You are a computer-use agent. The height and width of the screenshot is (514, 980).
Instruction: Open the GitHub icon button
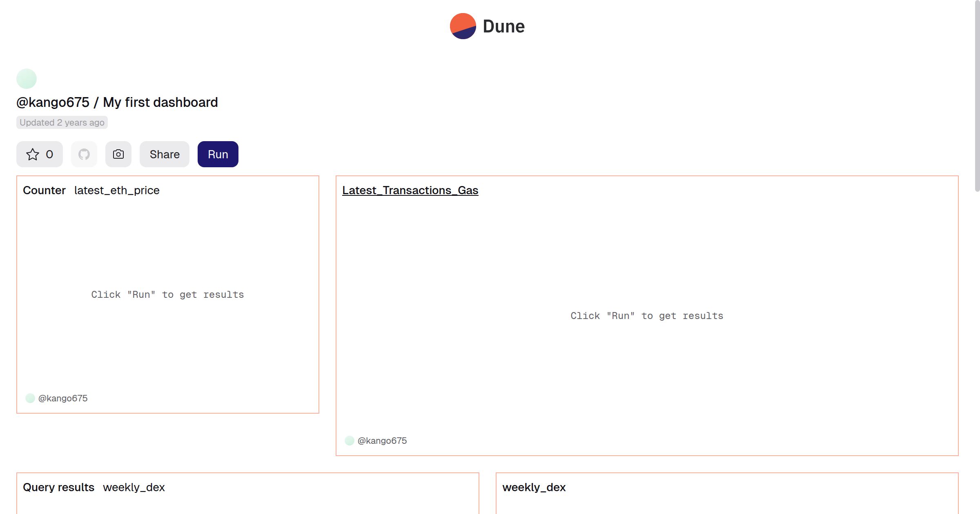tap(84, 154)
